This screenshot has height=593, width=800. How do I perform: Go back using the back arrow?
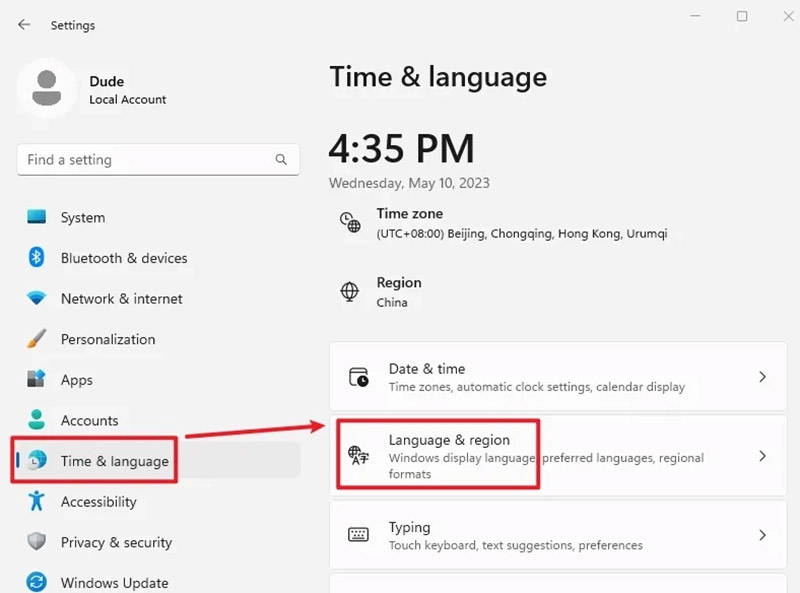(x=24, y=24)
